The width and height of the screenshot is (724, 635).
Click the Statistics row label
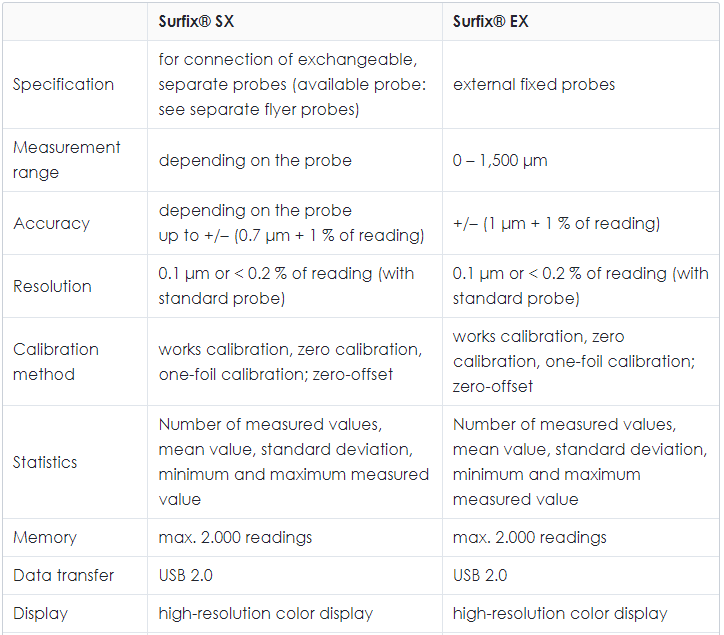(x=45, y=462)
